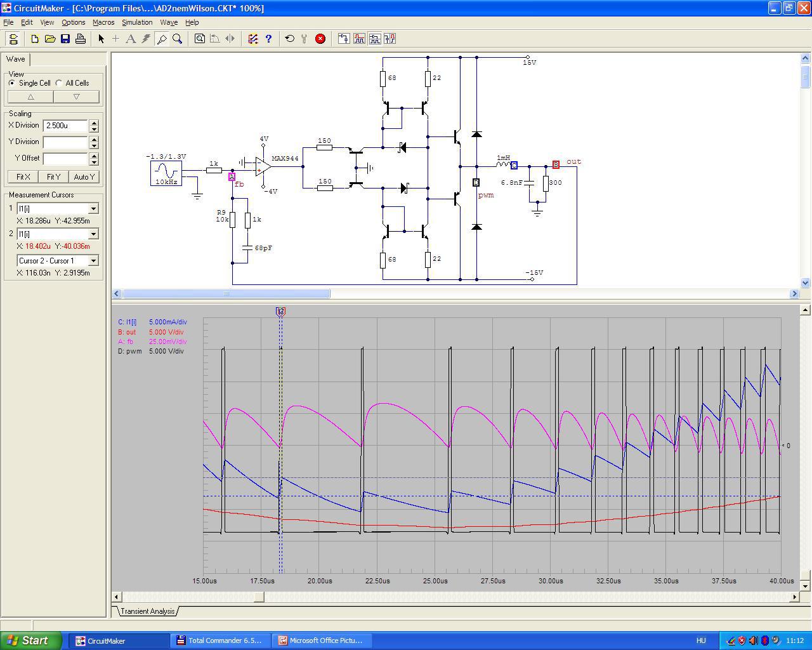Open the Simulation menu

[137, 22]
